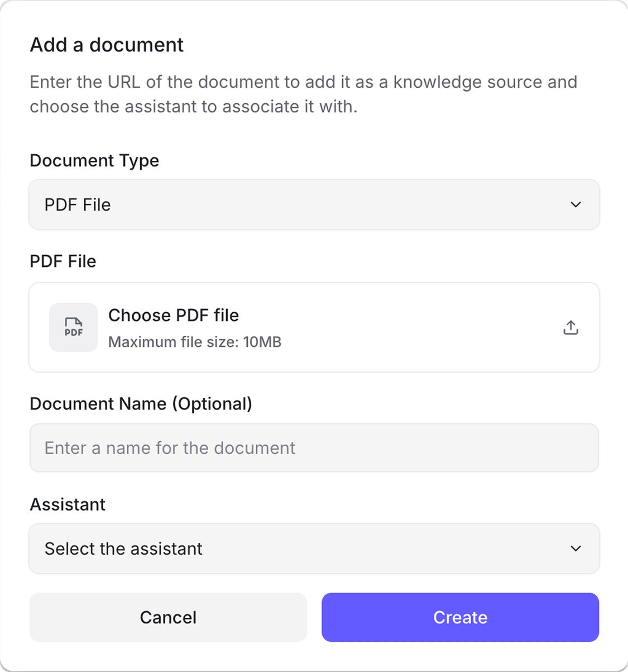Click the "Add a document" heading
The height and width of the screenshot is (672, 628).
point(107,45)
